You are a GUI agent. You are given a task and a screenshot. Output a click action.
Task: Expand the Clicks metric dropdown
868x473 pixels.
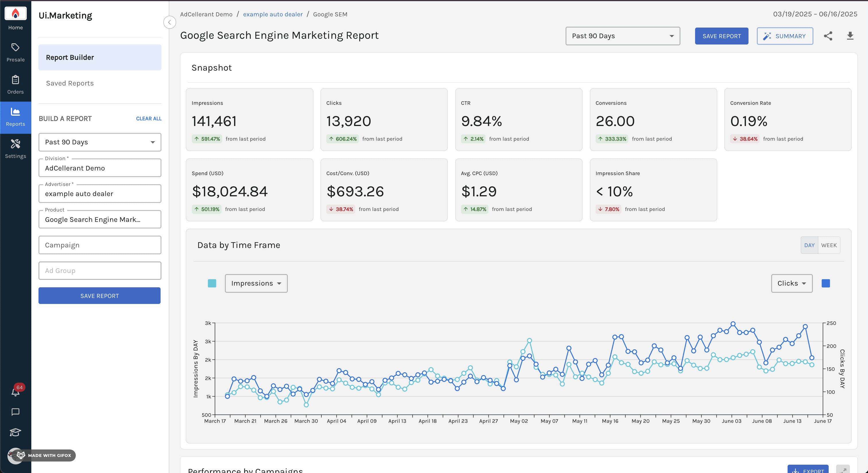(x=792, y=283)
